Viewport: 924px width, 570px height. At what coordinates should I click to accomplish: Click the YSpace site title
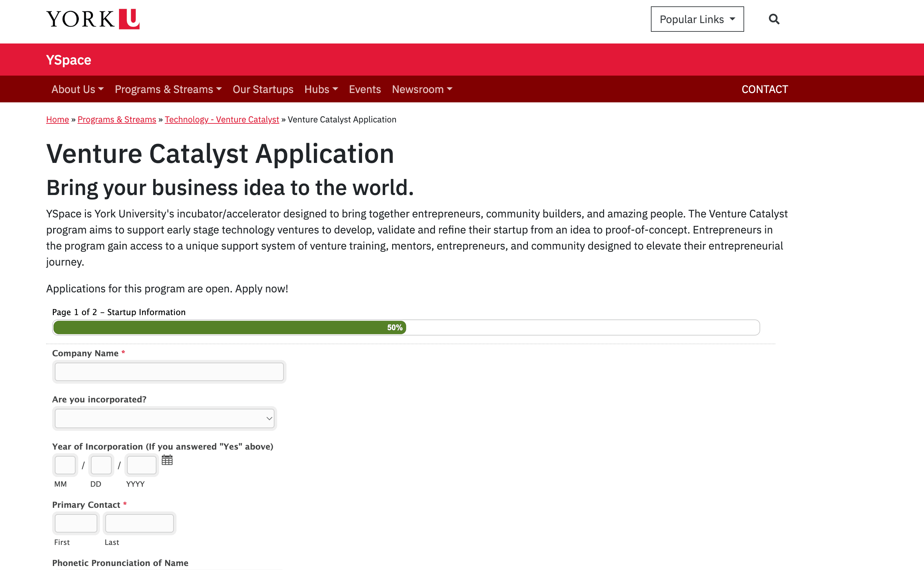69,60
